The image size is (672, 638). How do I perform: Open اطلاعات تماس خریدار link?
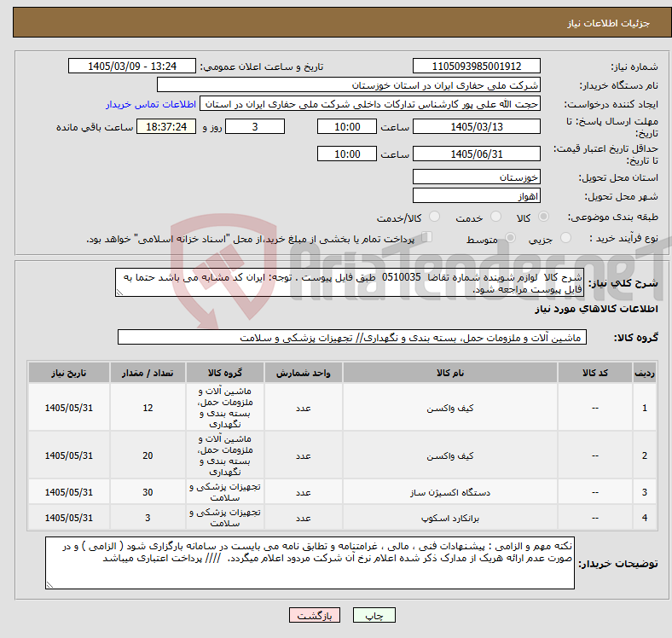(151, 104)
